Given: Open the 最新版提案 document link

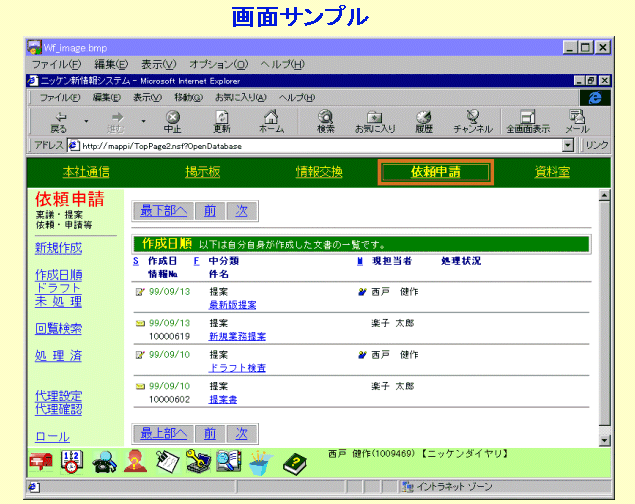Looking at the screenshot, I should click(232, 304).
